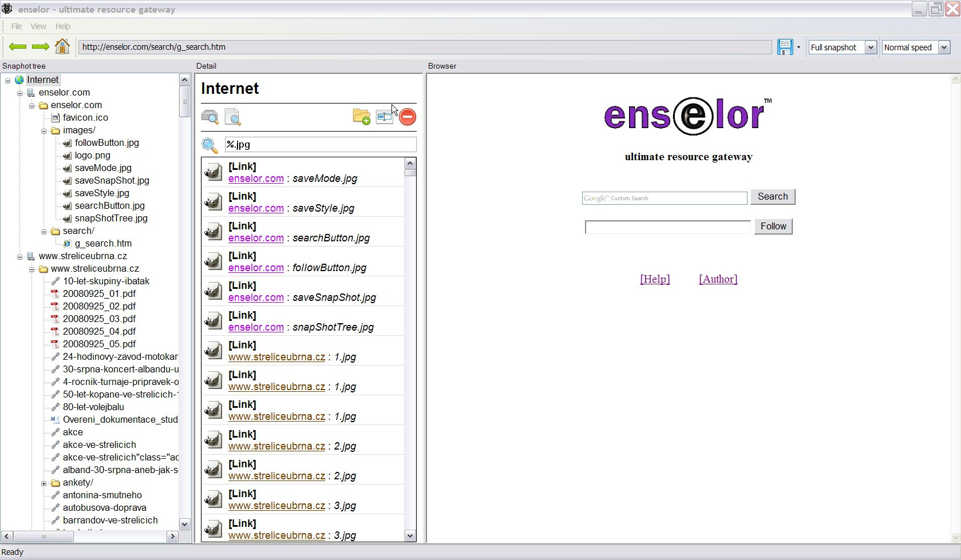Select akce-ve-strelicich in the tree
This screenshot has width=961, height=560.
pyautogui.click(x=100, y=444)
